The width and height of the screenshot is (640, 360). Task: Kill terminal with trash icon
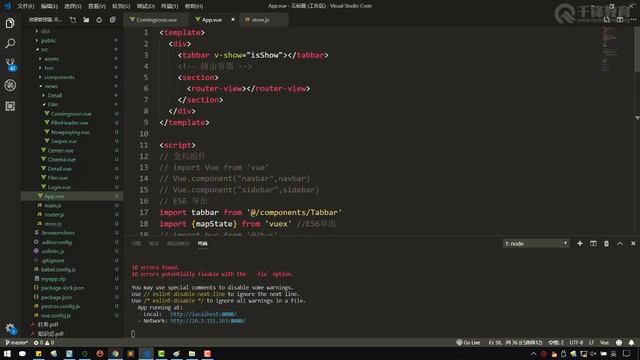pyautogui.click(x=606, y=244)
